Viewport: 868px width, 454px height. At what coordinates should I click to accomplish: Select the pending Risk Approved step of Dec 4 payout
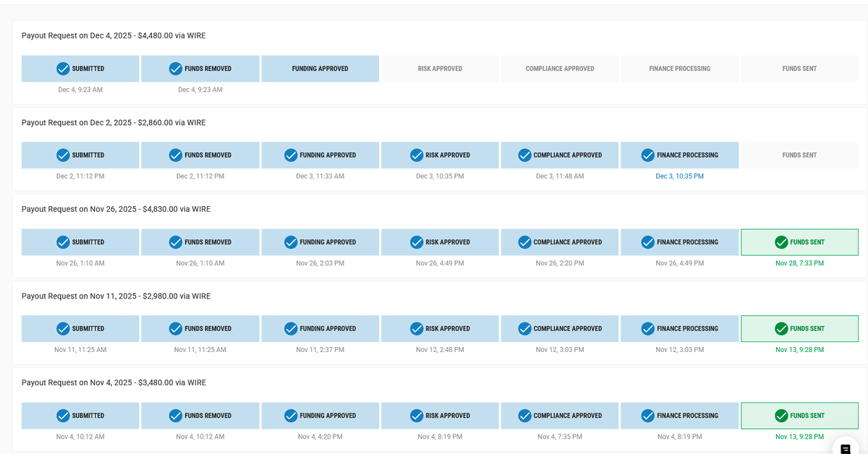(440, 69)
